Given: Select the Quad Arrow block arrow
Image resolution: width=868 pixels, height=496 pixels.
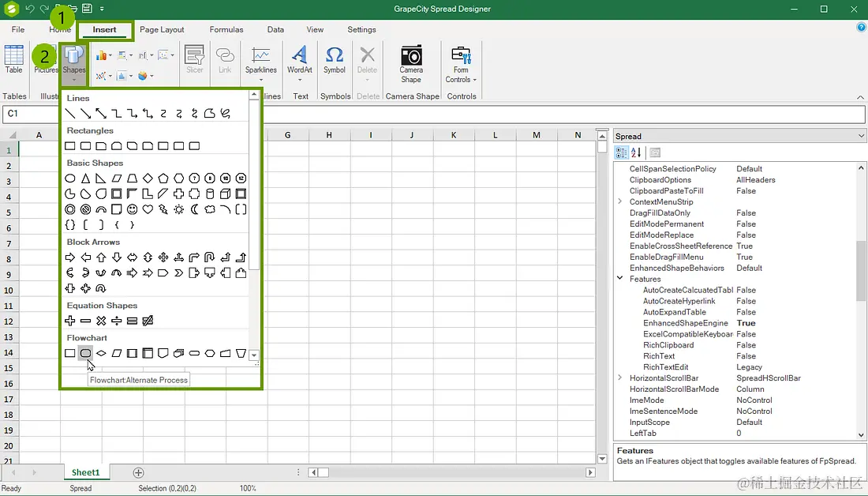Looking at the screenshot, I should (x=163, y=257).
